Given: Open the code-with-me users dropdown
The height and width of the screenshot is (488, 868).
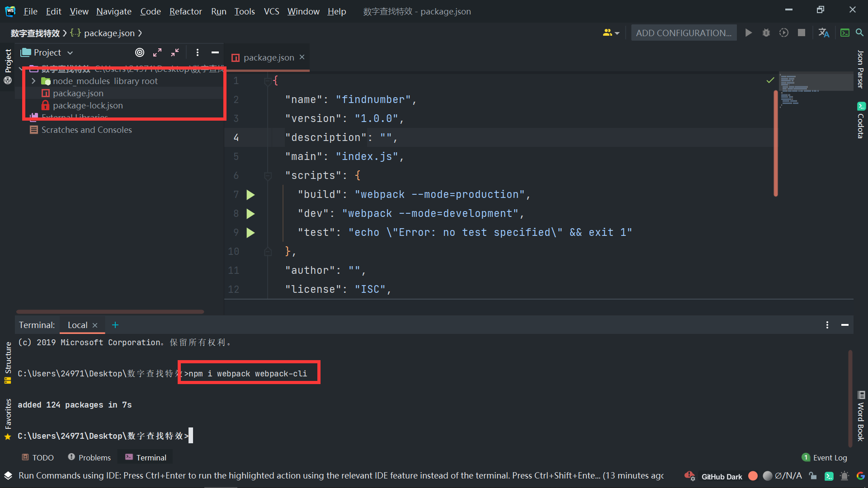Looking at the screenshot, I should (611, 33).
